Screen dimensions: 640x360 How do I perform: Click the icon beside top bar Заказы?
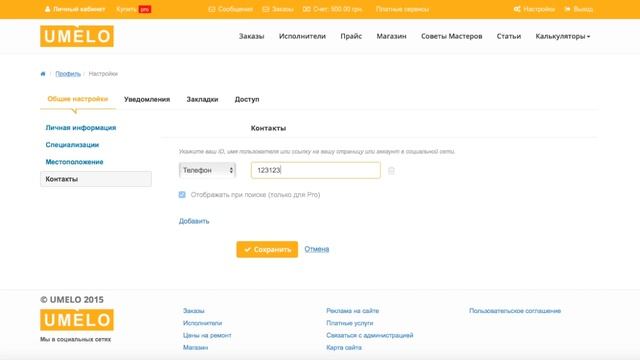click(x=266, y=9)
